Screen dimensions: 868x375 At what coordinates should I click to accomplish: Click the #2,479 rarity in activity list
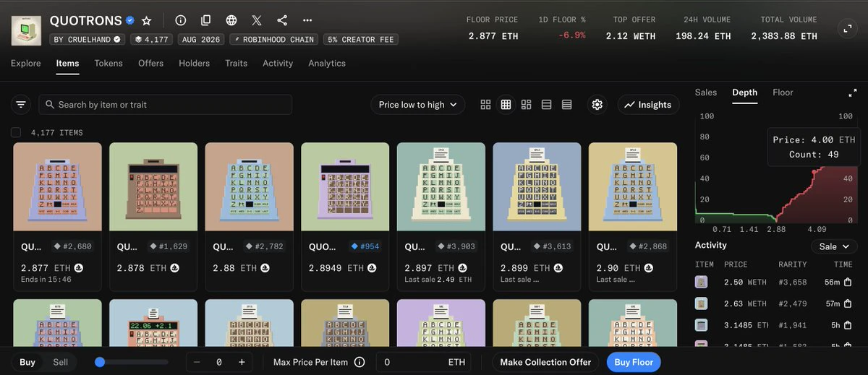click(793, 303)
